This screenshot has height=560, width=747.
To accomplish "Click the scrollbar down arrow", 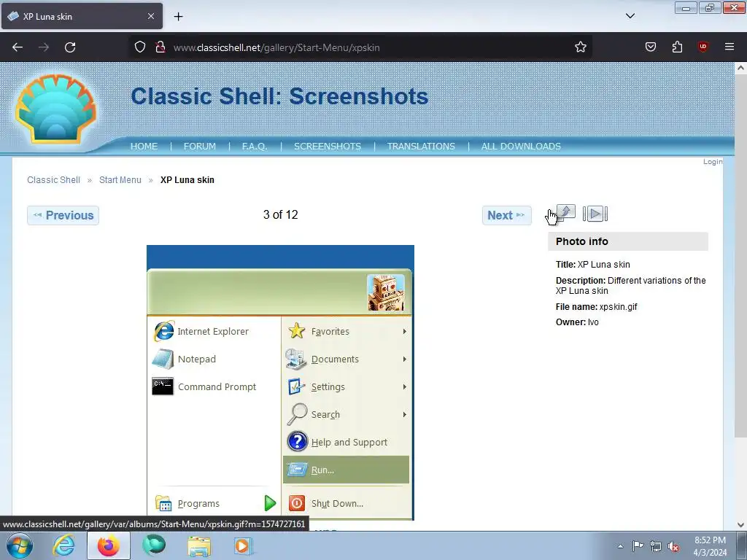I will pyautogui.click(x=740, y=525).
